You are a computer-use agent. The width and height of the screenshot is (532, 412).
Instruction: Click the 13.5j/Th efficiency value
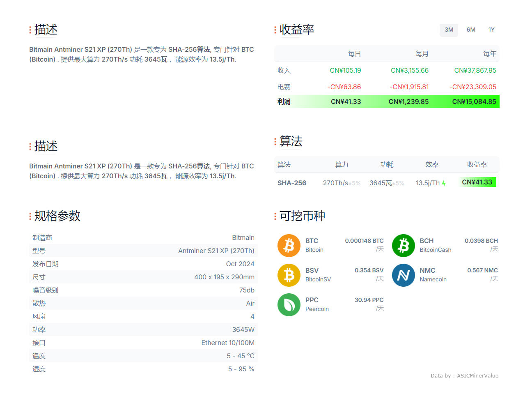point(428,183)
